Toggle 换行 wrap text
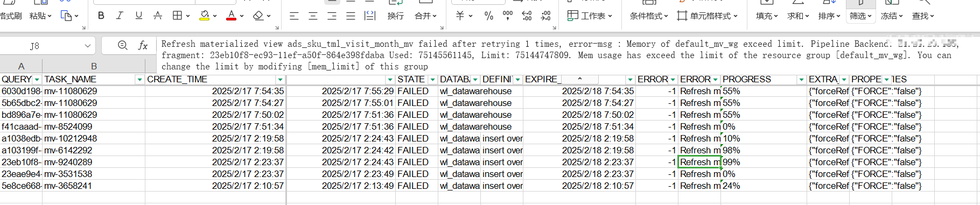 point(395,16)
